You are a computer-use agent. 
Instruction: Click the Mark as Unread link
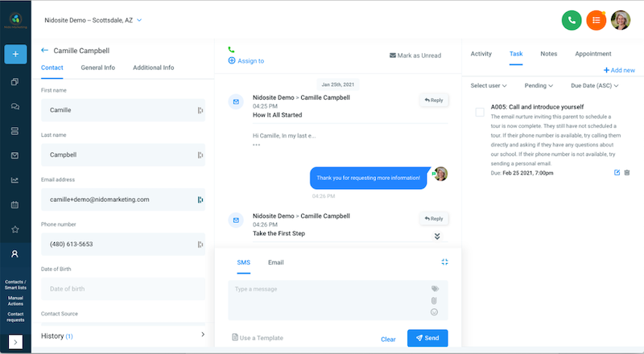(415, 56)
